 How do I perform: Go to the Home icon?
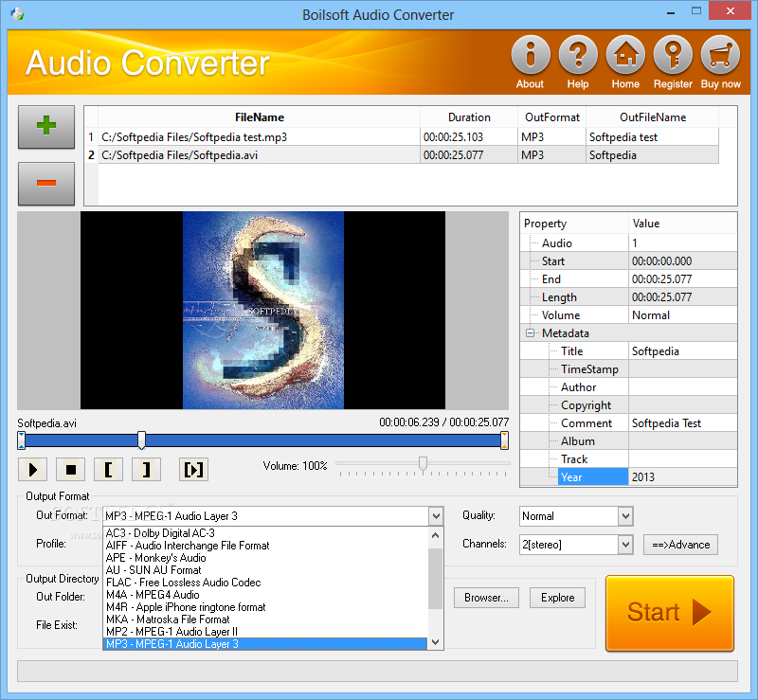[x=625, y=54]
